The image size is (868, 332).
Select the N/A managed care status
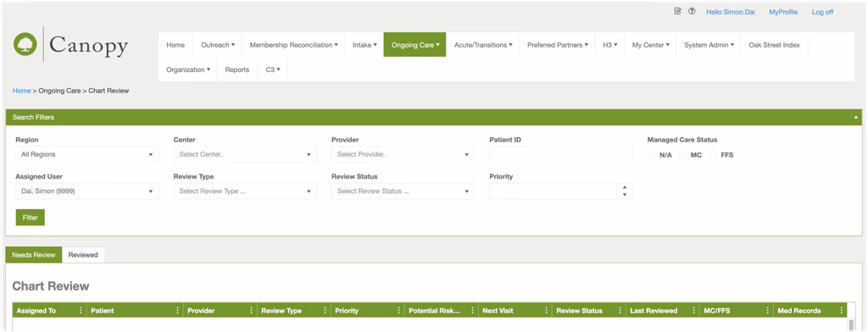click(652, 155)
